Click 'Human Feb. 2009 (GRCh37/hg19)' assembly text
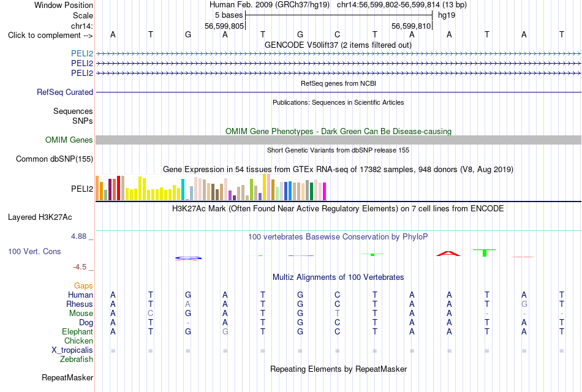582x392 pixels. [x=270, y=5]
